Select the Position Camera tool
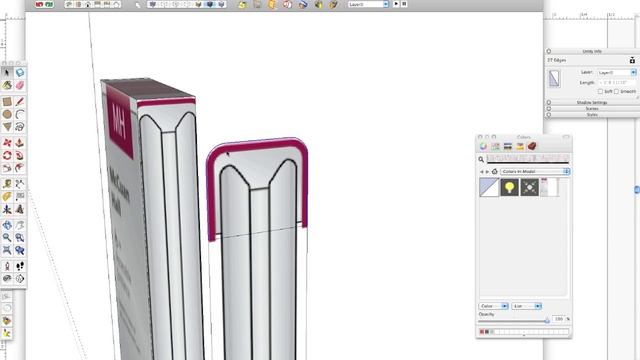 [x=7, y=266]
